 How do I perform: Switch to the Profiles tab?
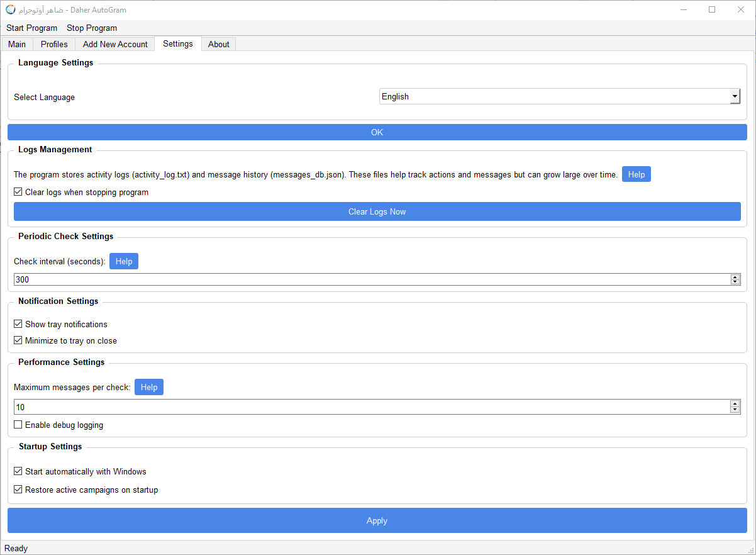click(54, 44)
